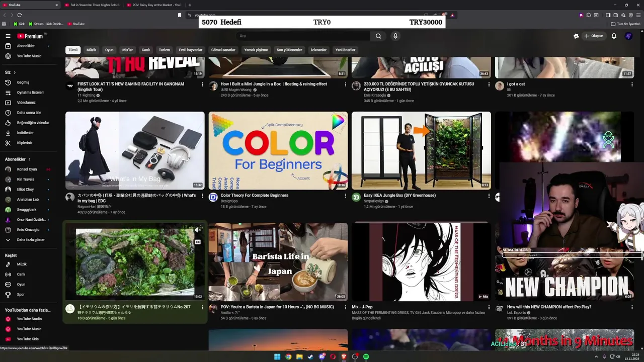Screen dimensions: 644x362
Task: Open Spor under Keşfet
Action: [x=28, y=295]
